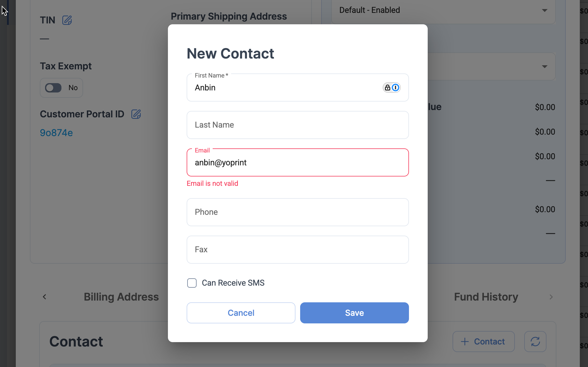588x367 pixels.
Task: Check the Can Receive SMS checkbox
Action: 192,283
